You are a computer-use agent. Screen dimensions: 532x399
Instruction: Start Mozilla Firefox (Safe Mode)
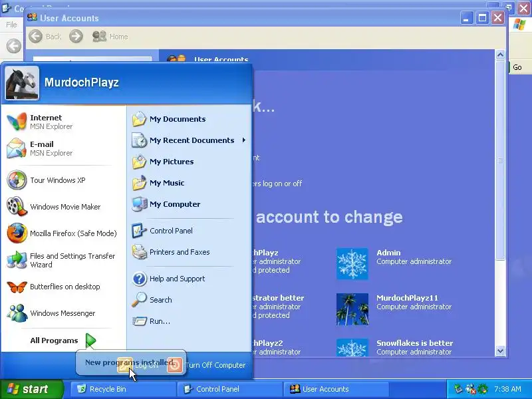[x=63, y=233]
